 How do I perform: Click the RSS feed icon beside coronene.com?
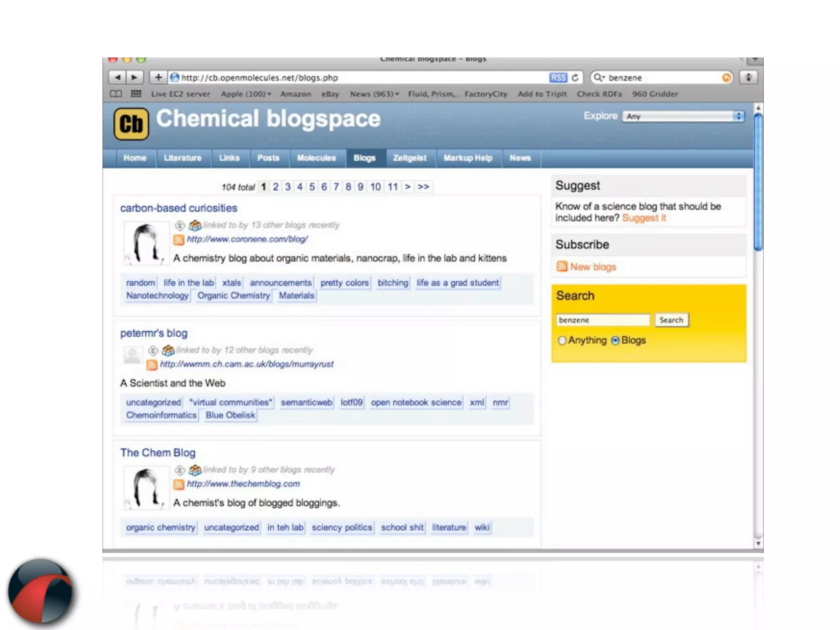[x=179, y=240]
